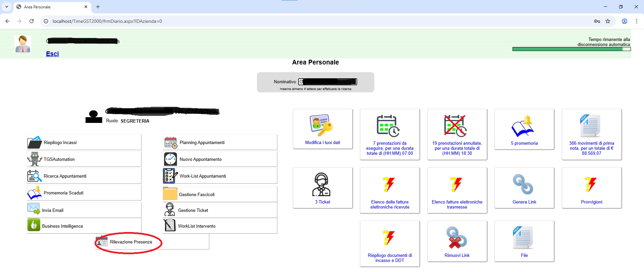Click the Gestione Fascicoli folder icon
This screenshot has height=272, width=644.
[170, 194]
